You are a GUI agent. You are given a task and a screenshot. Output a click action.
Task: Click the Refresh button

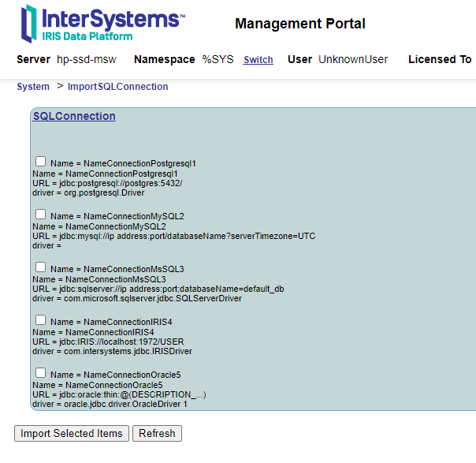point(158,433)
